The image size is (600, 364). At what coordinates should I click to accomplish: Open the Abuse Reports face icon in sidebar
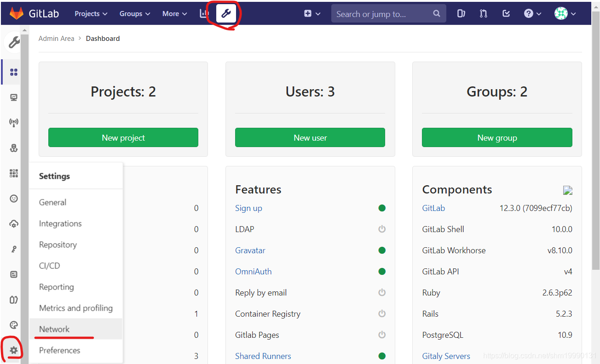(14, 199)
